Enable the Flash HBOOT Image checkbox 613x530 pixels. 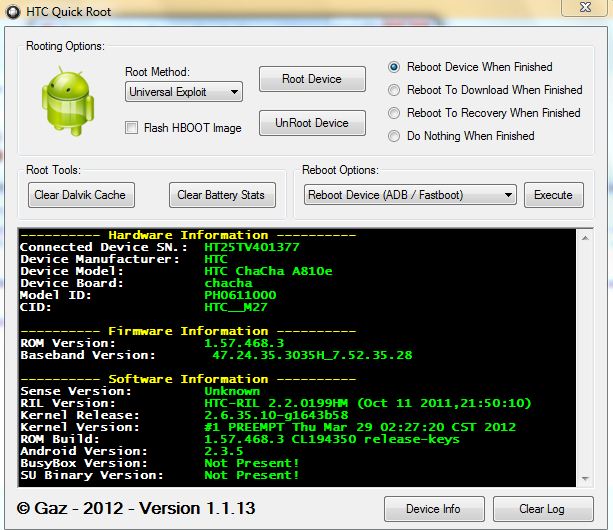click(131, 128)
